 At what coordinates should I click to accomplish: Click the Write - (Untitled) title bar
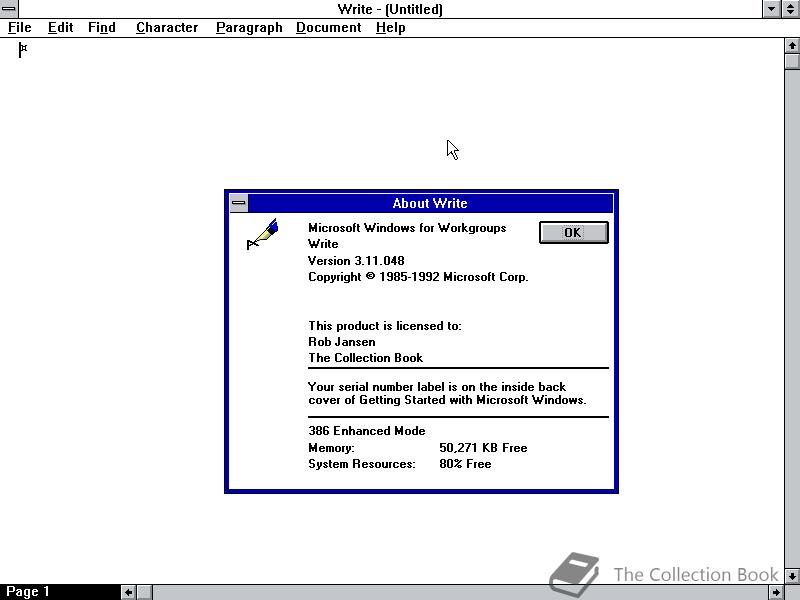pyautogui.click(x=390, y=9)
